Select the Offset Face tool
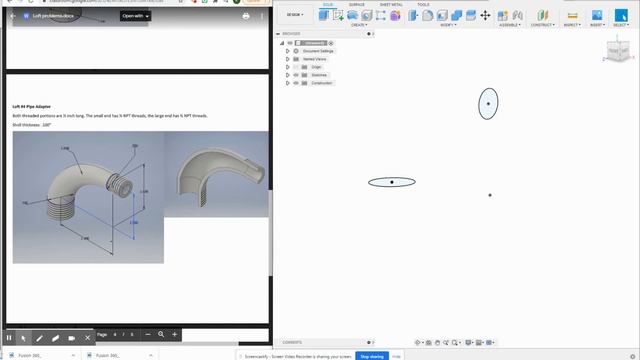This screenshot has width=640, height=360. [x=471, y=16]
